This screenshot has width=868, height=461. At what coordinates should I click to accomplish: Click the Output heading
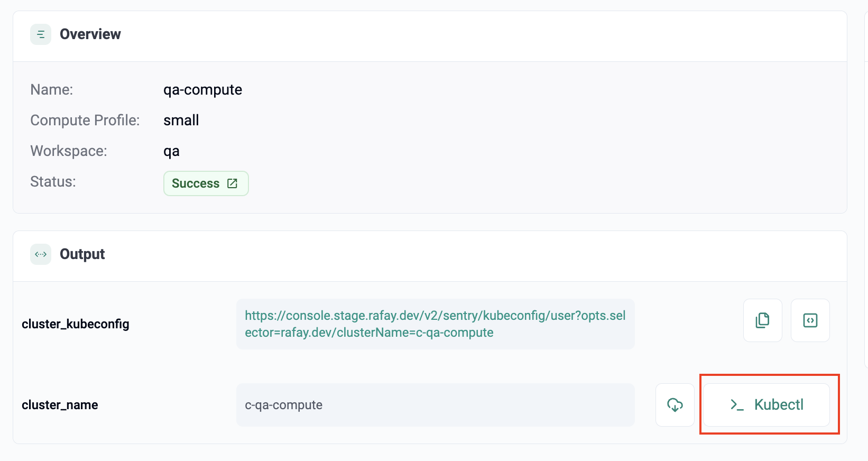click(82, 254)
